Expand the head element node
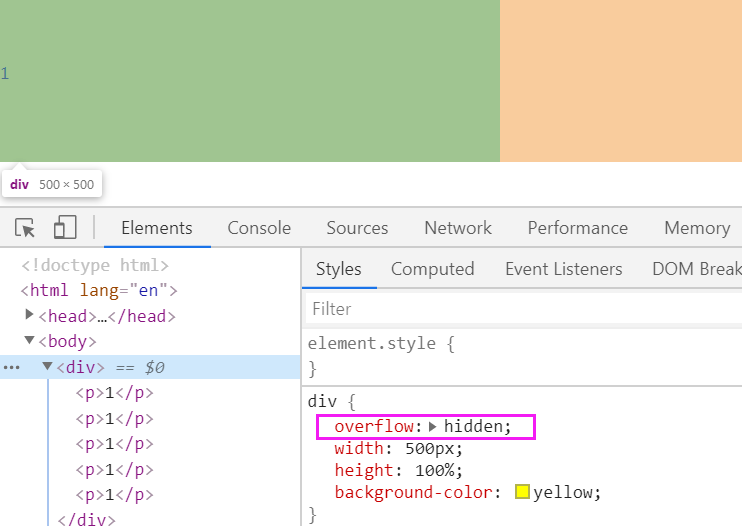 tap(29, 315)
